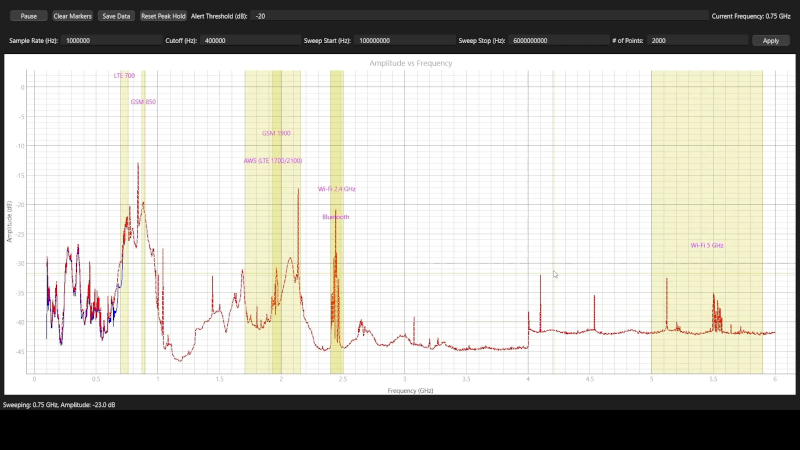Click the Bluetooth band label
The image size is (800, 450).
point(336,216)
